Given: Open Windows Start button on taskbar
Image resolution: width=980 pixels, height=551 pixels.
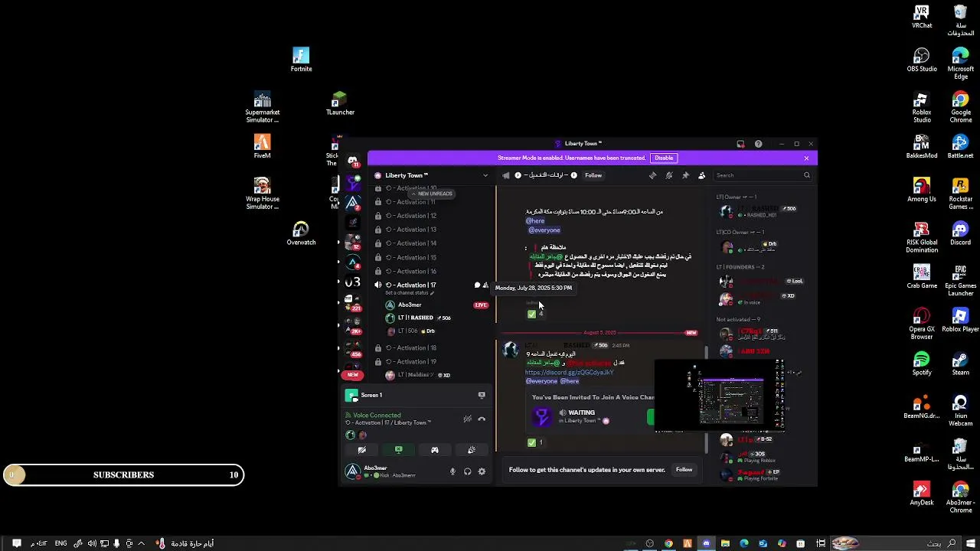Looking at the screenshot, I should pos(972,543).
